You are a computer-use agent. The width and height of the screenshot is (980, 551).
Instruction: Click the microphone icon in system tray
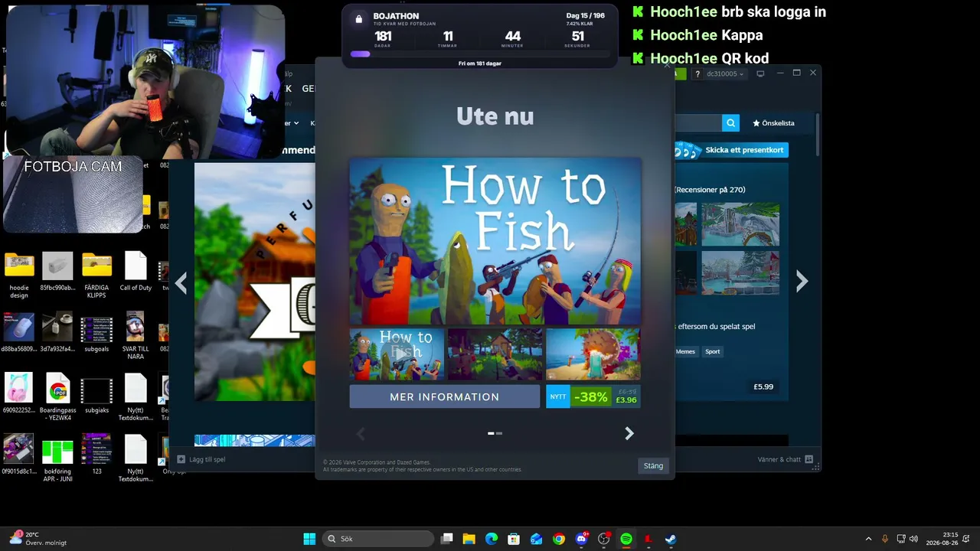(x=885, y=539)
